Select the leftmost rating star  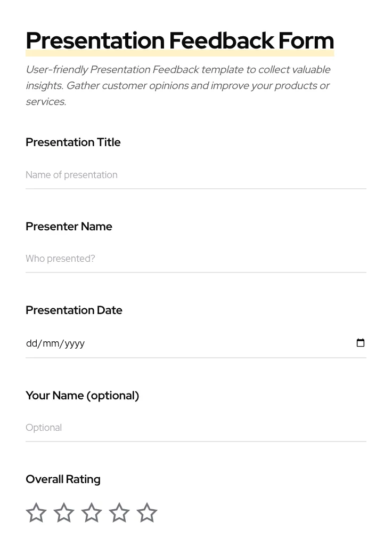(36, 512)
